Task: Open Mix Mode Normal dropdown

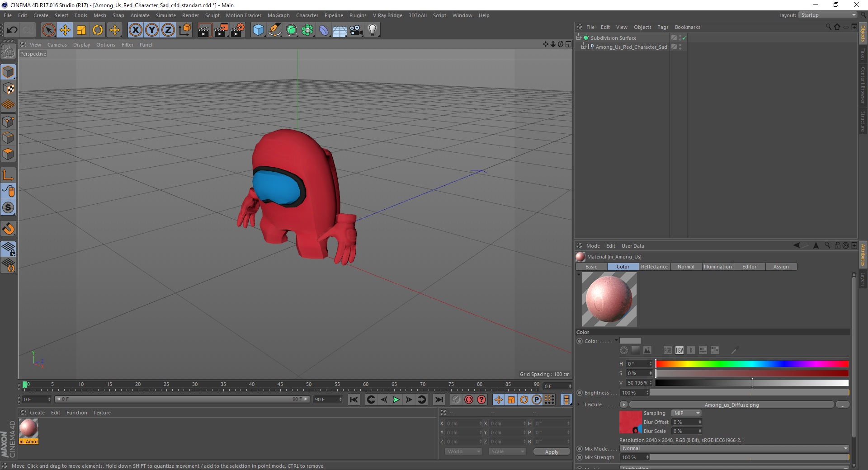Action: tap(734, 448)
